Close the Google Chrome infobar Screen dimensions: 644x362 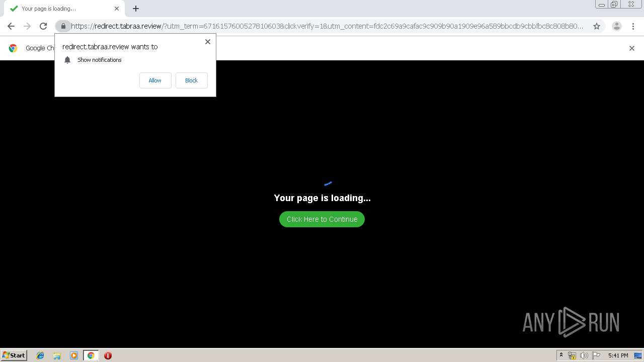631,48
